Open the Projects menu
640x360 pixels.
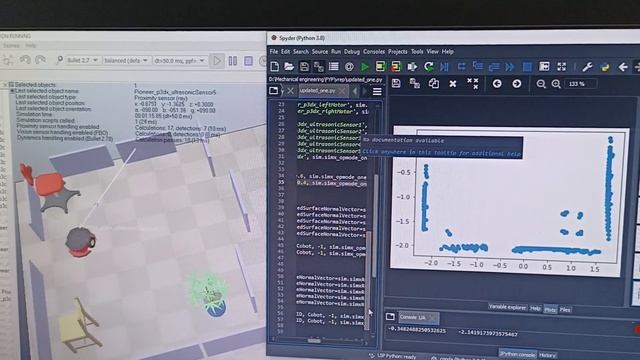tap(398, 52)
